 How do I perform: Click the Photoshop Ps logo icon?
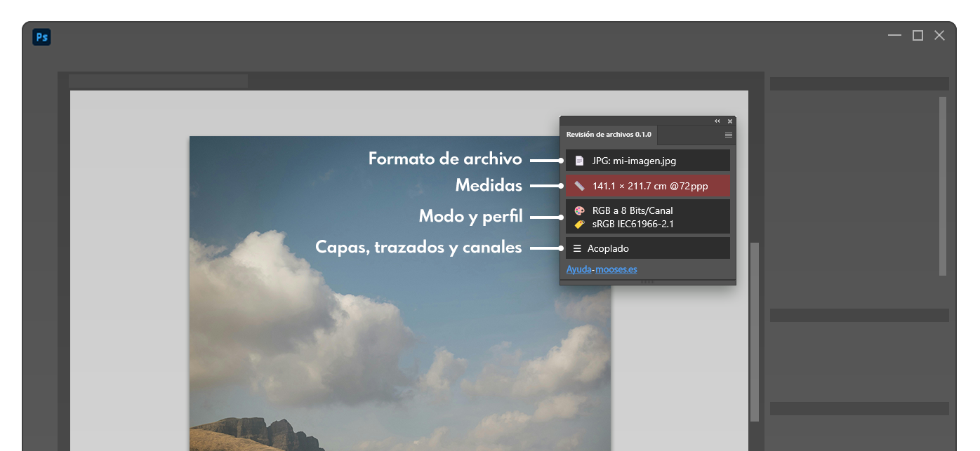coord(41,37)
